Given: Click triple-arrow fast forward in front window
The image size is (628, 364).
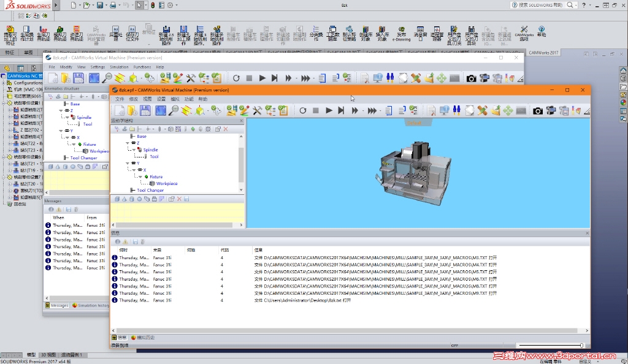Looking at the screenshot, I should pos(372,110).
